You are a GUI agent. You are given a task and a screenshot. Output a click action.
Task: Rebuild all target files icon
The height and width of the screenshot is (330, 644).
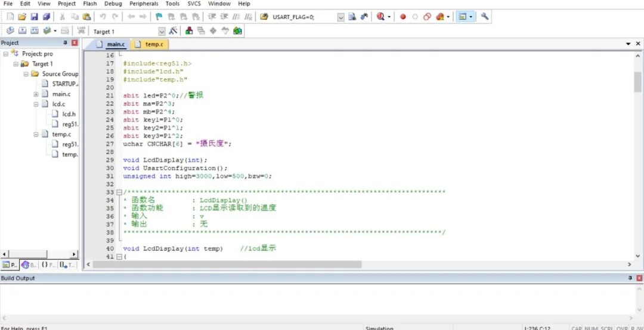click(x=35, y=31)
